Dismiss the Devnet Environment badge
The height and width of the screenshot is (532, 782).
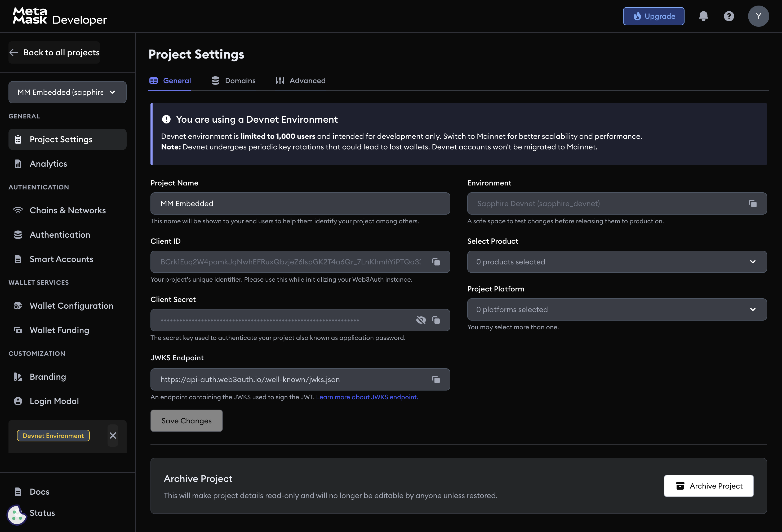click(113, 435)
